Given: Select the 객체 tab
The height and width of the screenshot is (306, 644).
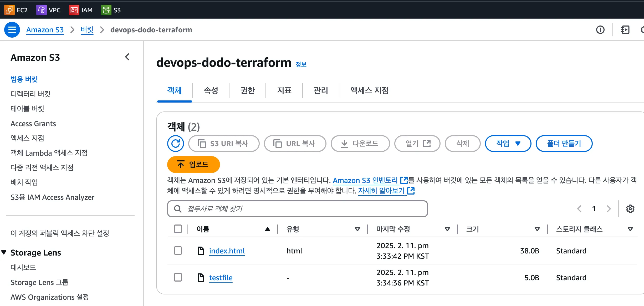Looking at the screenshot, I should 175,90.
